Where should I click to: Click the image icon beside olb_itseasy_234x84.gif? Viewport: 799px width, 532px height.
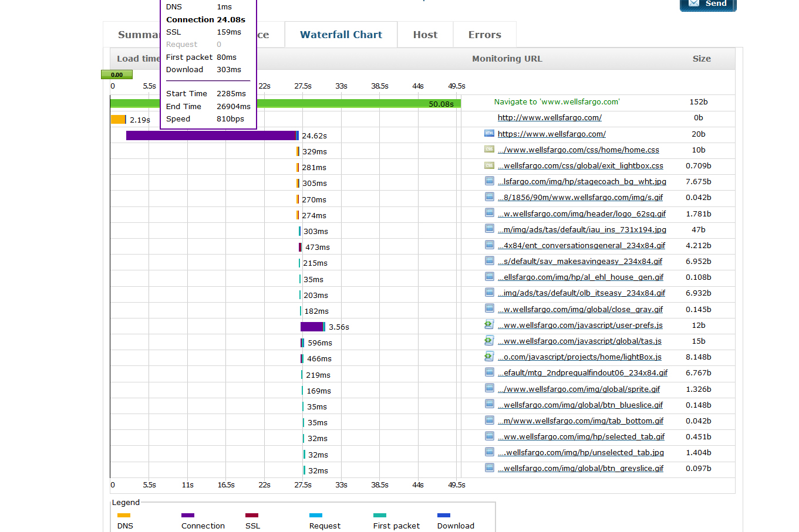pos(489,292)
